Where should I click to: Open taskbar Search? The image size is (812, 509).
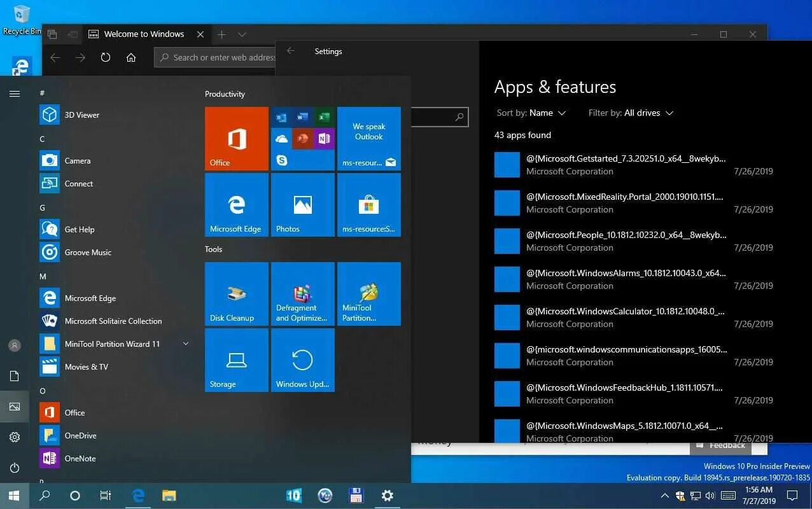click(x=45, y=496)
